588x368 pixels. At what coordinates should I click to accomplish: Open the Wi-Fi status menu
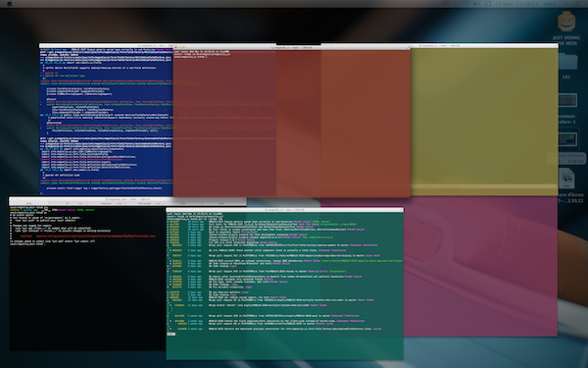[465, 3]
